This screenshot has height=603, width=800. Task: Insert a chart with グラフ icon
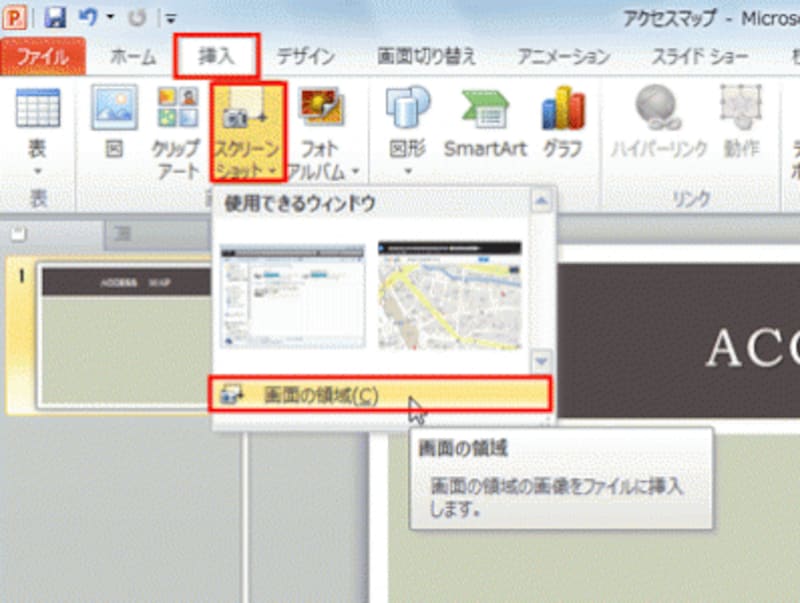[x=563, y=122]
